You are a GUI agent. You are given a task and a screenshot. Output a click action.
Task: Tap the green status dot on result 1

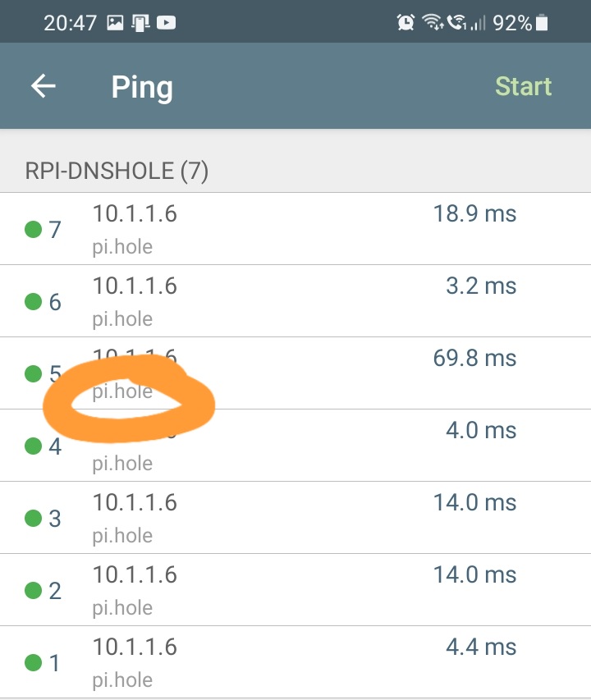click(x=33, y=663)
